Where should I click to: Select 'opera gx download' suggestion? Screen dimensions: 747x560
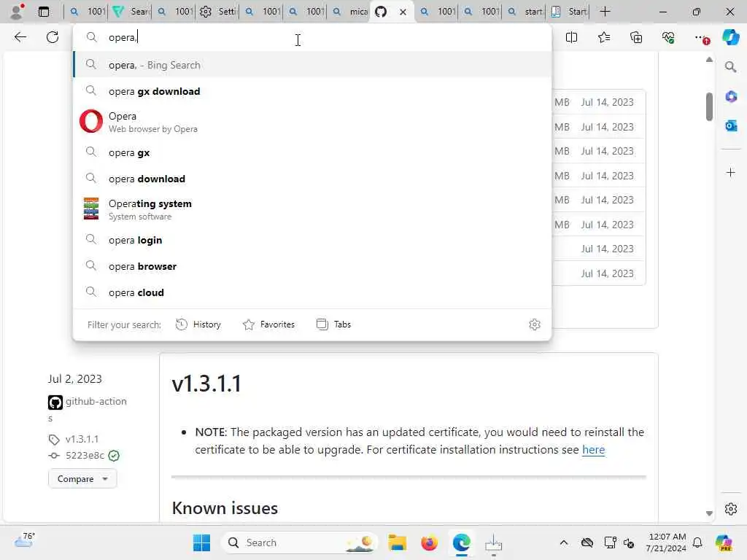pyautogui.click(x=312, y=91)
